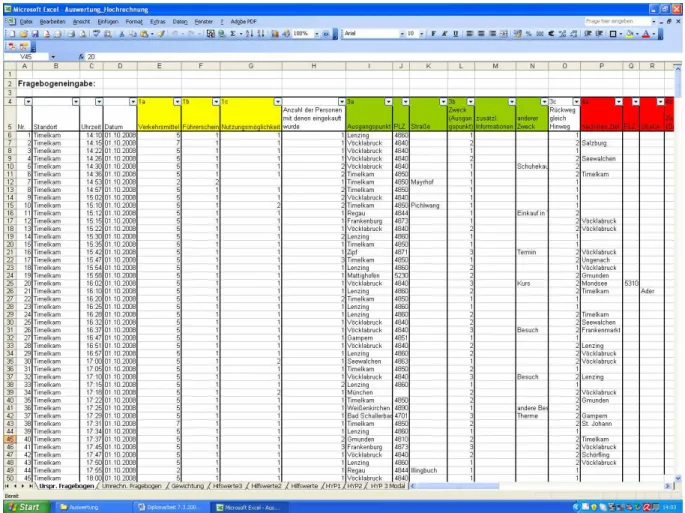Open the Datei menu
Screen dimensions: 685x513
coord(26,21)
